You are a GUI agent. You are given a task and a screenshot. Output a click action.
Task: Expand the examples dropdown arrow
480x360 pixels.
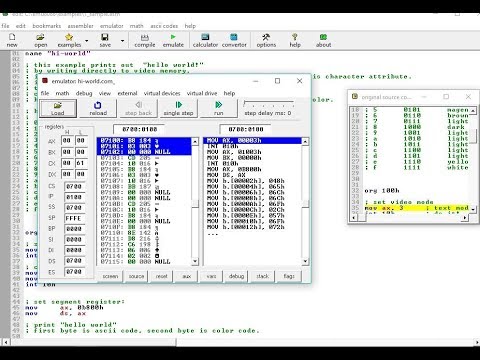86,41
